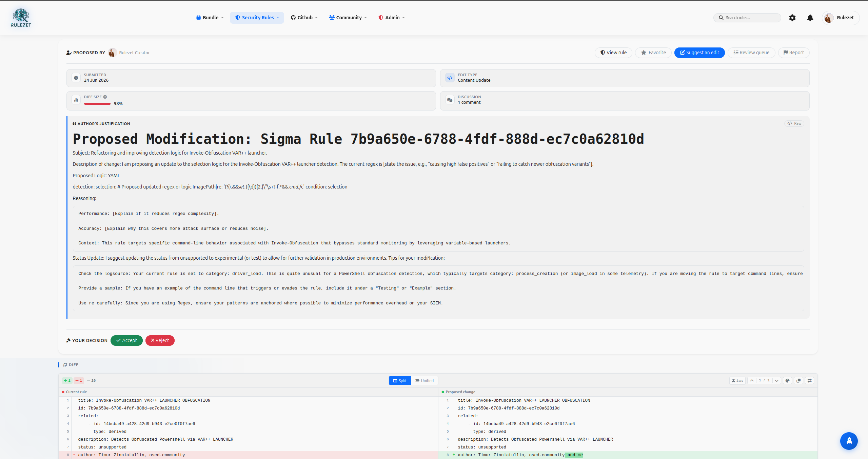
Task: Click the Rulezet user avatar in header
Action: point(829,18)
